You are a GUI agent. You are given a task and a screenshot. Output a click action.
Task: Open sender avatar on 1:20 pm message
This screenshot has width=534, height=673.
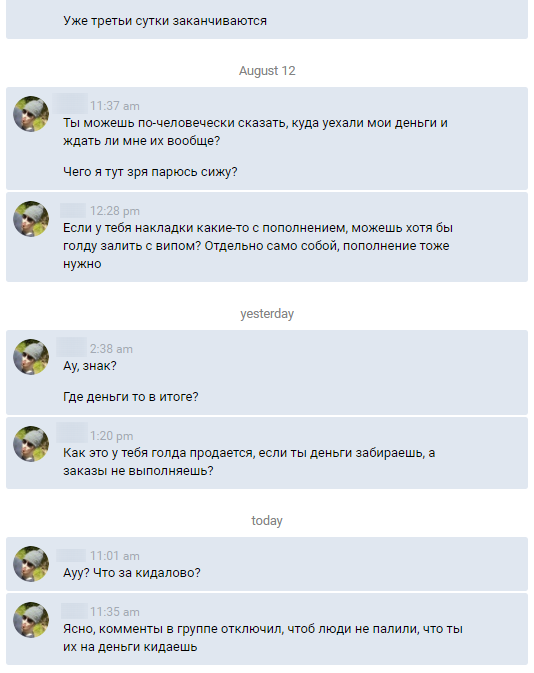[31, 444]
